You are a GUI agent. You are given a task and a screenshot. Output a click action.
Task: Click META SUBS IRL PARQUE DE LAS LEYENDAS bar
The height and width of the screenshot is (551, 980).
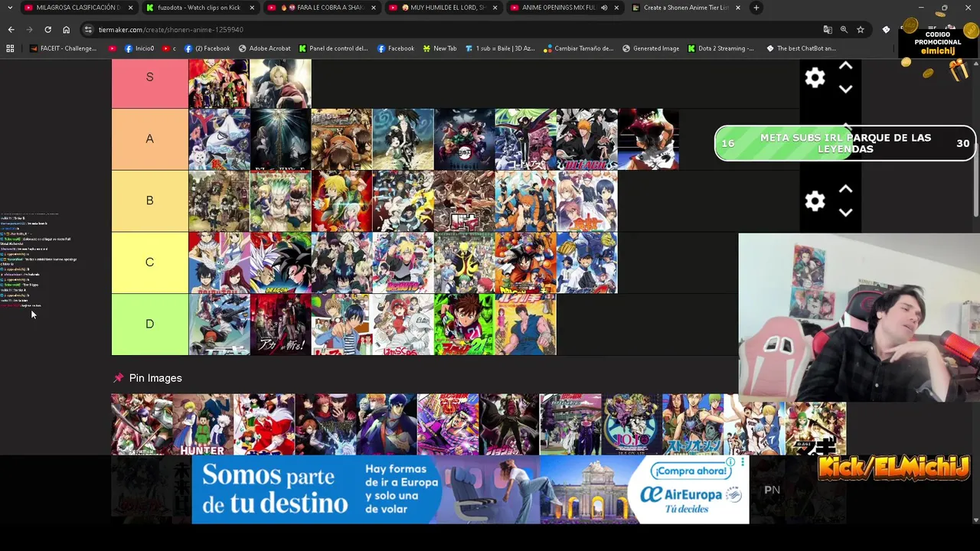pos(845,143)
